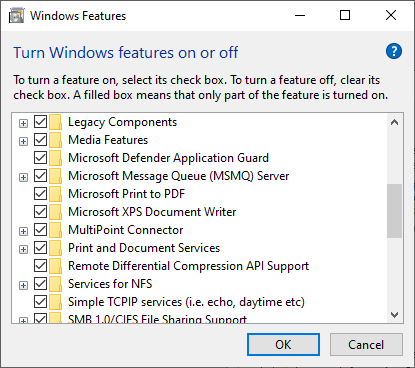The height and width of the screenshot is (368, 415).
Task: Expand Print and Document Services node
Action: pos(23,250)
